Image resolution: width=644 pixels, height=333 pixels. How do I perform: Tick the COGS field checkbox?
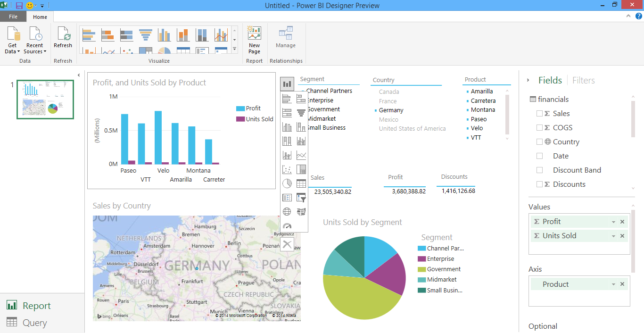[539, 128]
